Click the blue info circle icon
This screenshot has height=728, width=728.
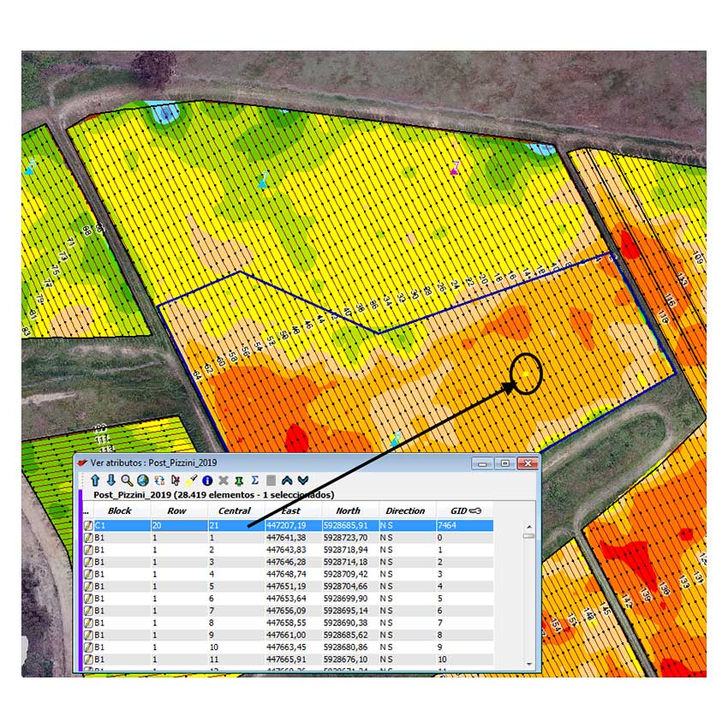pos(207,480)
